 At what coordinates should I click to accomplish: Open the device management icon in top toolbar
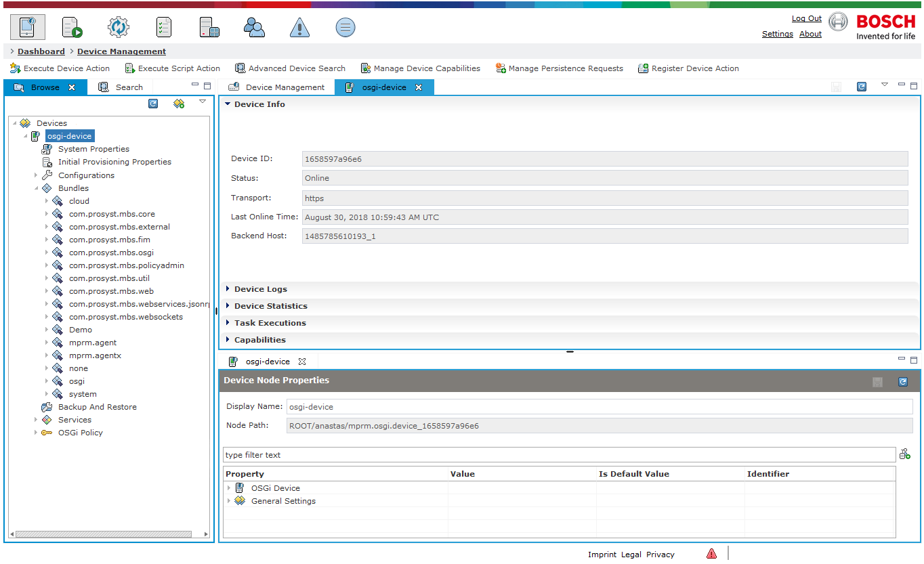28,27
